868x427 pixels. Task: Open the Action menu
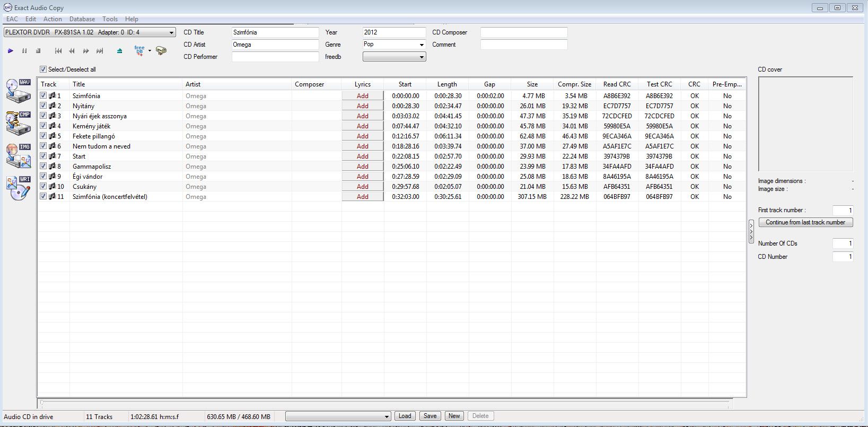click(52, 19)
